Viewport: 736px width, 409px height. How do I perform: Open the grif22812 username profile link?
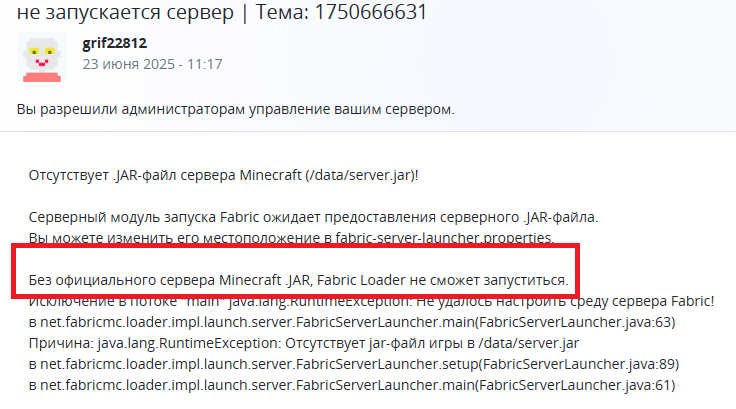[x=115, y=43]
